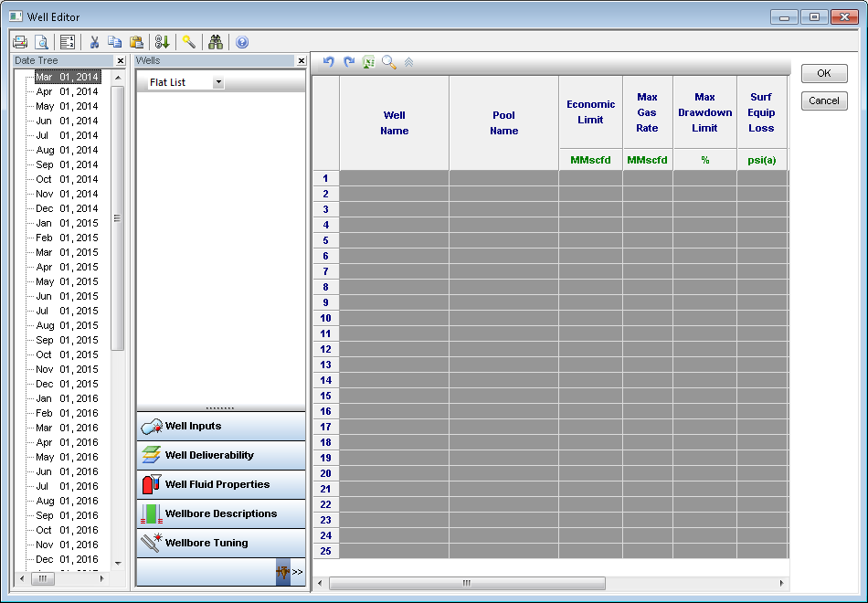
Task: Click the Paste clipboard icon
Action: tap(136, 42)
